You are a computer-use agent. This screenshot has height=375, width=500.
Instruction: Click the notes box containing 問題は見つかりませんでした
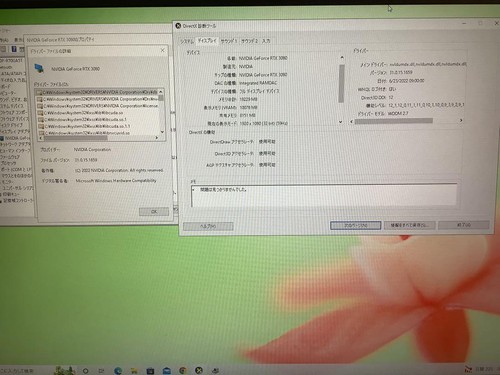tap(324, 195)
